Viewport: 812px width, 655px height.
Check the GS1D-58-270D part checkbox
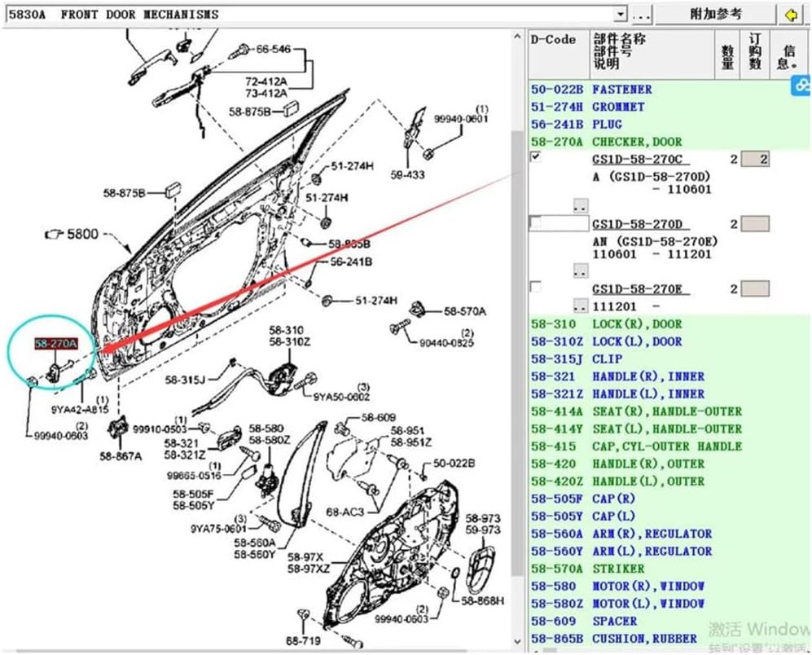(536, 222)
